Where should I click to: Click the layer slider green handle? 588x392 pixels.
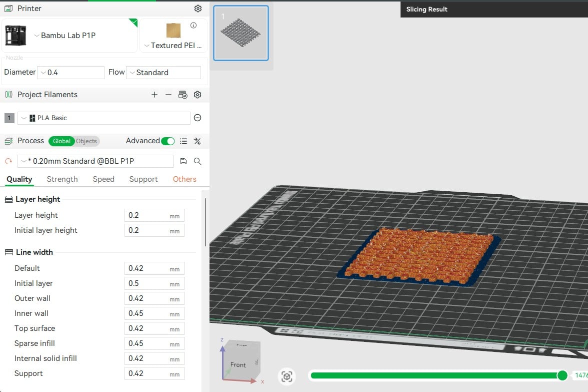[x=562, y=375]
